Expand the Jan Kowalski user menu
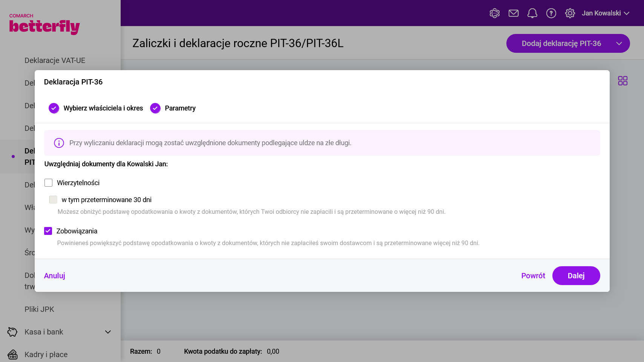644x362 pixels. point(605,13)
